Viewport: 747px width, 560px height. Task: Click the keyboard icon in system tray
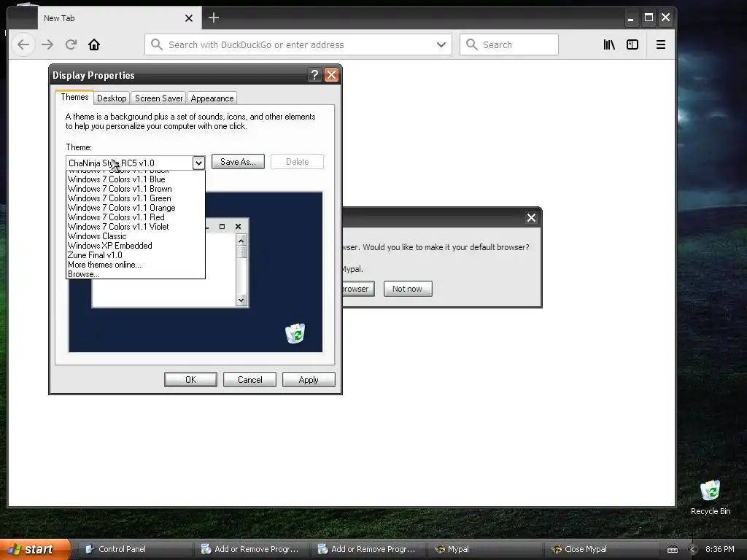[672, 550]
